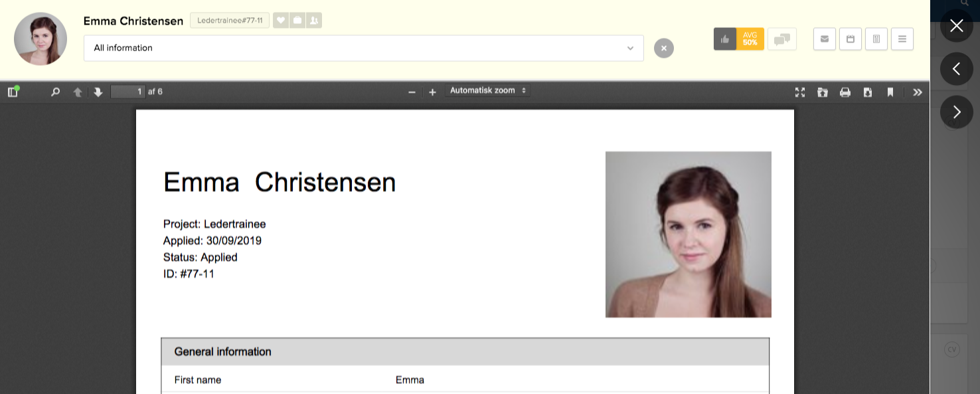Image resolution: width=980 pixels, height=394 pixels.
Task: Go to next PDF page arrow
Action: point(98,92)
